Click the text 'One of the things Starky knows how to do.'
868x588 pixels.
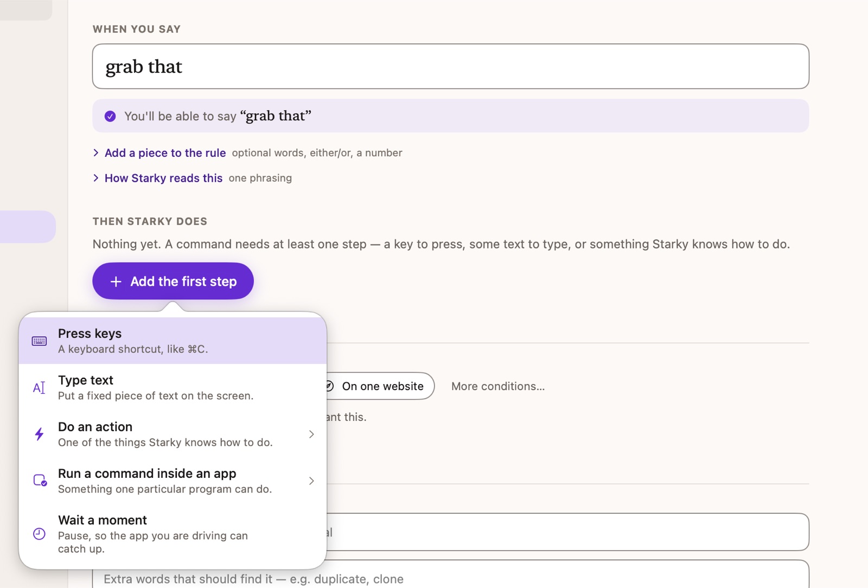coord(165,443)
